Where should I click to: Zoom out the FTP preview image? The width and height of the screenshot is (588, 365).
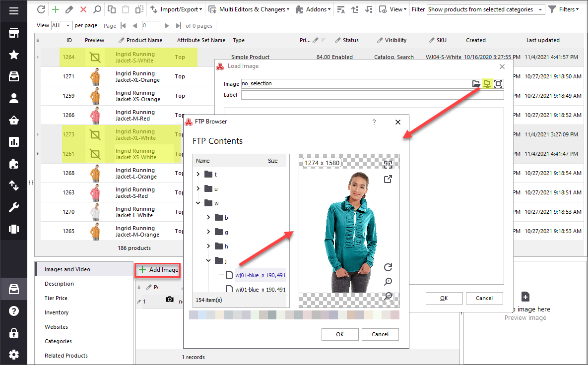tap(388, 296)
